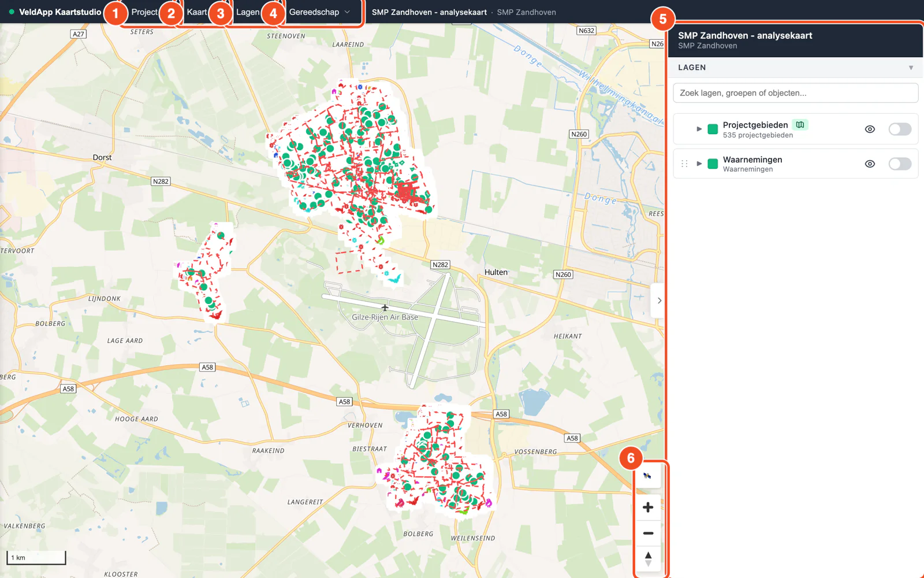The image size is (924, 578).
Task: Collapse the LAGEN section
Action: click(911, 68)
